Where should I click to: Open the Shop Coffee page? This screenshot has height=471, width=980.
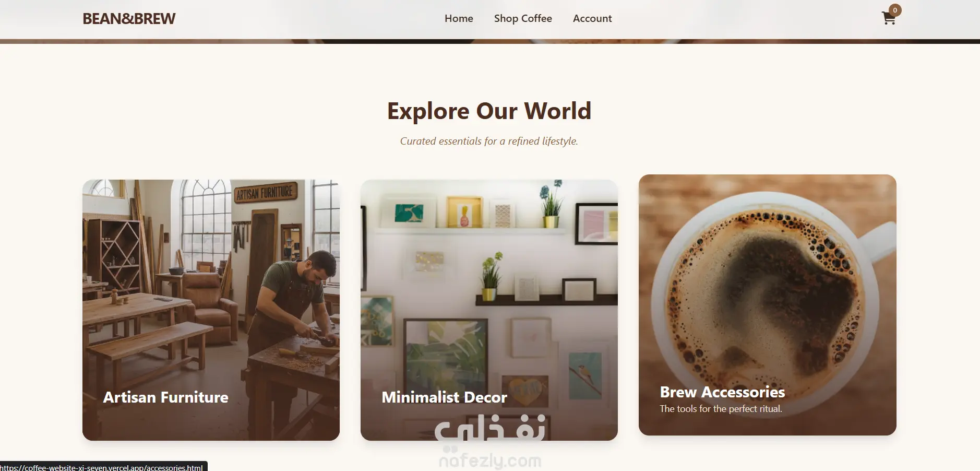523,18
